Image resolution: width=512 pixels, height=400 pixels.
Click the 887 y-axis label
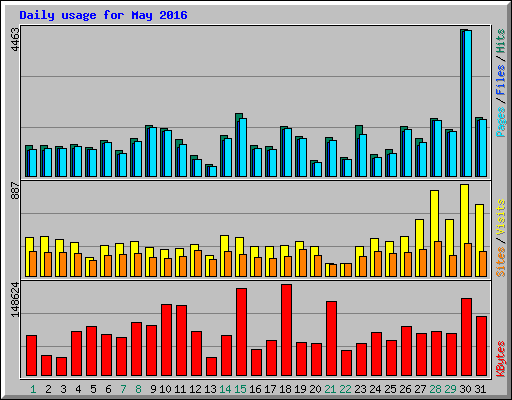point(15,191)
